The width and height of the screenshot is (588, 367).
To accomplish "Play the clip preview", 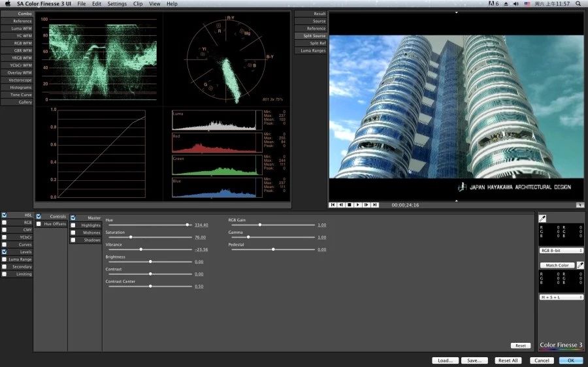I will (358, 205).
